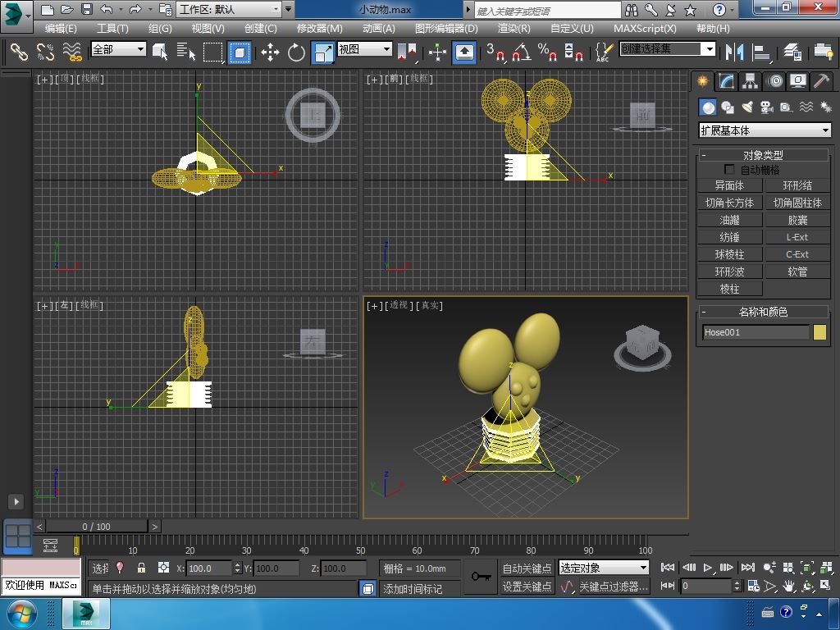Select the Lights category icon
Viewport: 840px width, 630px height.
point(747,107)
